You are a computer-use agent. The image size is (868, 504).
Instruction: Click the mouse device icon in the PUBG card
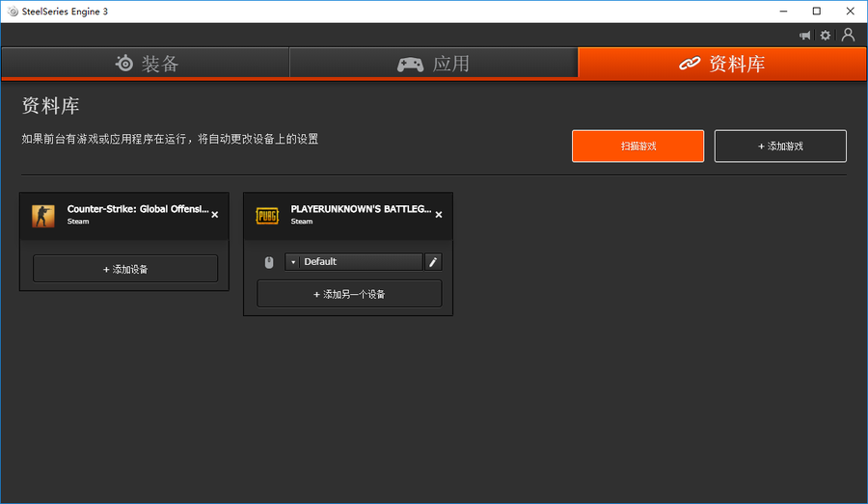pyautogui.click(x=269, y=262)
